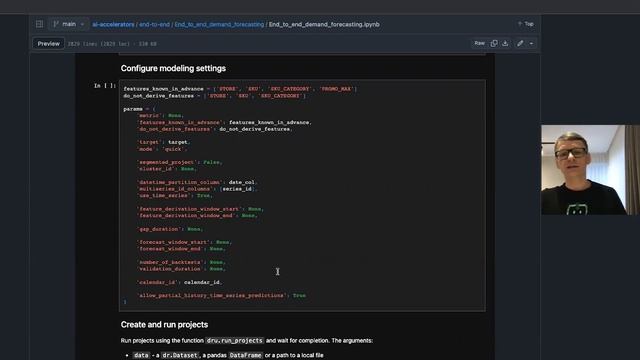Open the ai-accelerators breadcrumb link

point(113,24)
